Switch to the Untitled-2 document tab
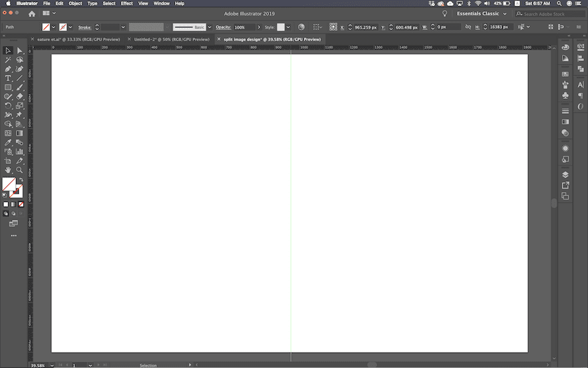 click(x=171, y=39)
